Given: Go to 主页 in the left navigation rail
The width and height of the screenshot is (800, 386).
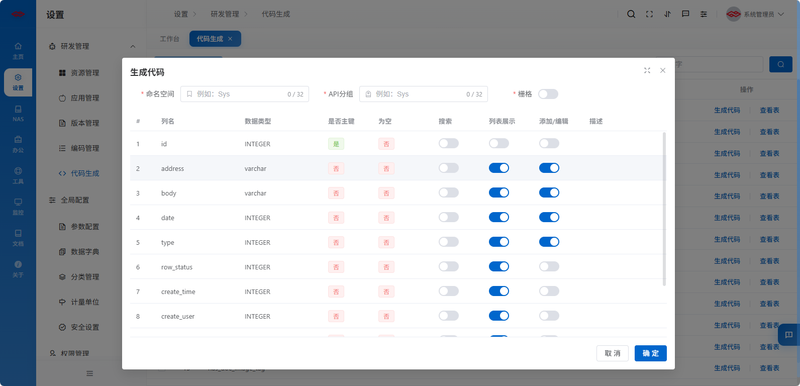Looking at the screenshot, I should pyautogui.click(x=18, y=51).
